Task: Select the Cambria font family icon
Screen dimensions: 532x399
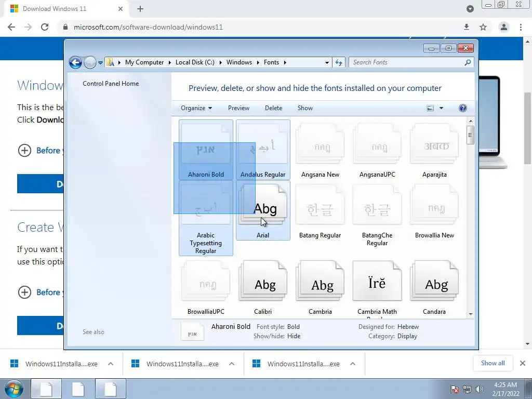Action: point(320,282)
